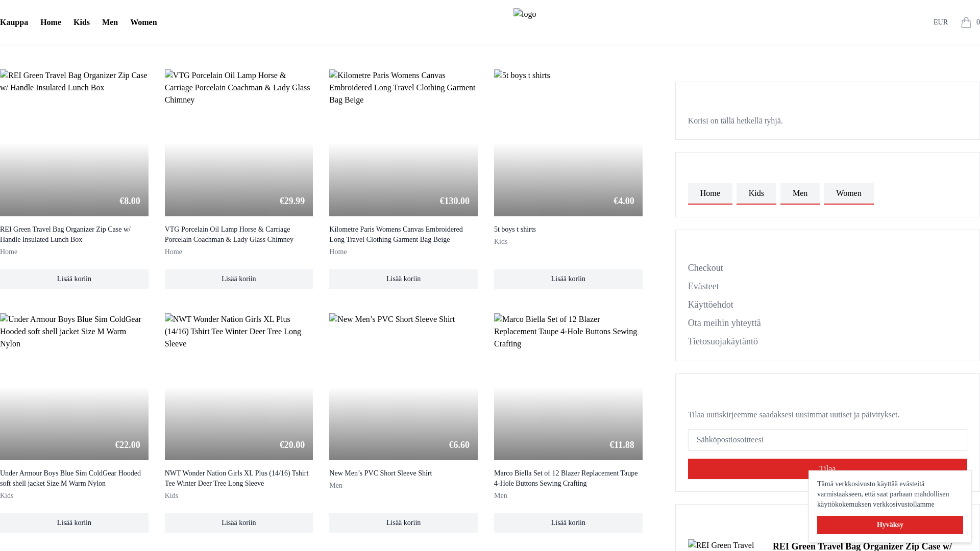Open the Marco Biella Set of 12 title
Image resolution: width=980 pixels, height=551 pixels.
(x=566, y=479)
